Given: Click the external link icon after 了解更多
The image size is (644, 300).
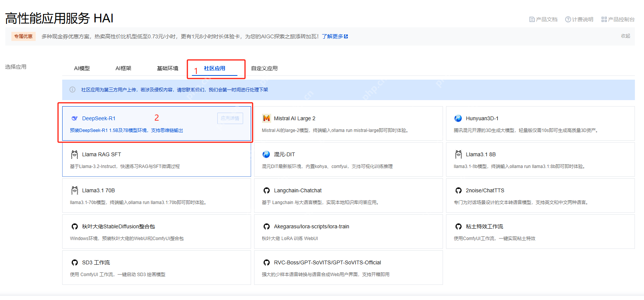Looking at the screenshot, I should 346,36.
